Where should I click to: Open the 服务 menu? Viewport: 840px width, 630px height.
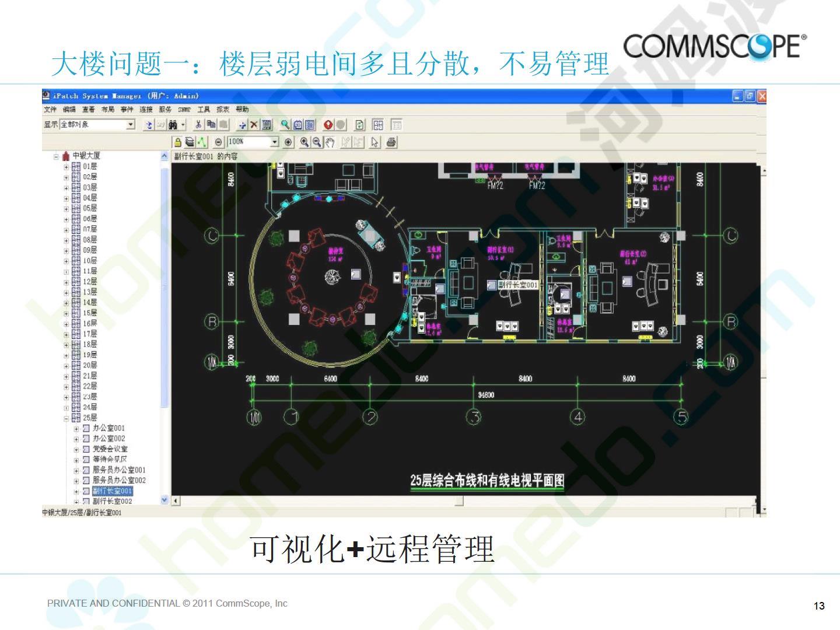tap(165, 110)
